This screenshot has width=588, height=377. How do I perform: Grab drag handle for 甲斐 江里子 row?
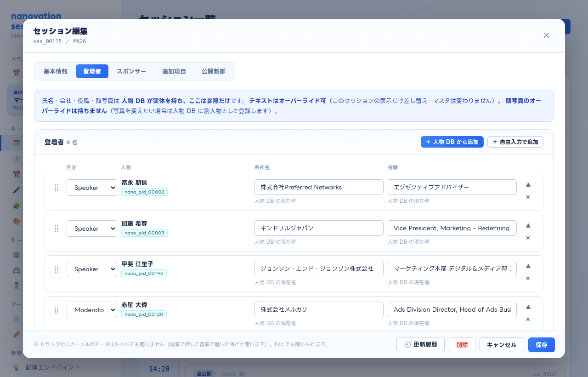pyautogui.click(x=57, y=269)
